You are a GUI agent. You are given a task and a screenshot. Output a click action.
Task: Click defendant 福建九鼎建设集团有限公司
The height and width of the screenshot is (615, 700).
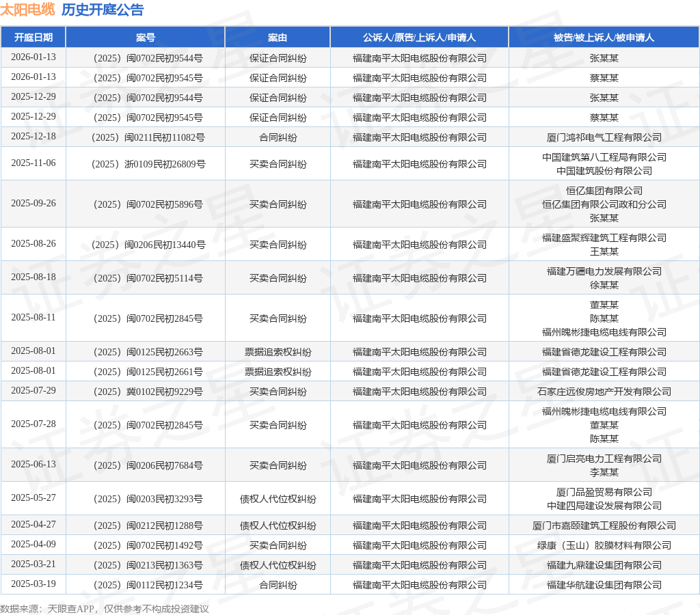point(604,566)
